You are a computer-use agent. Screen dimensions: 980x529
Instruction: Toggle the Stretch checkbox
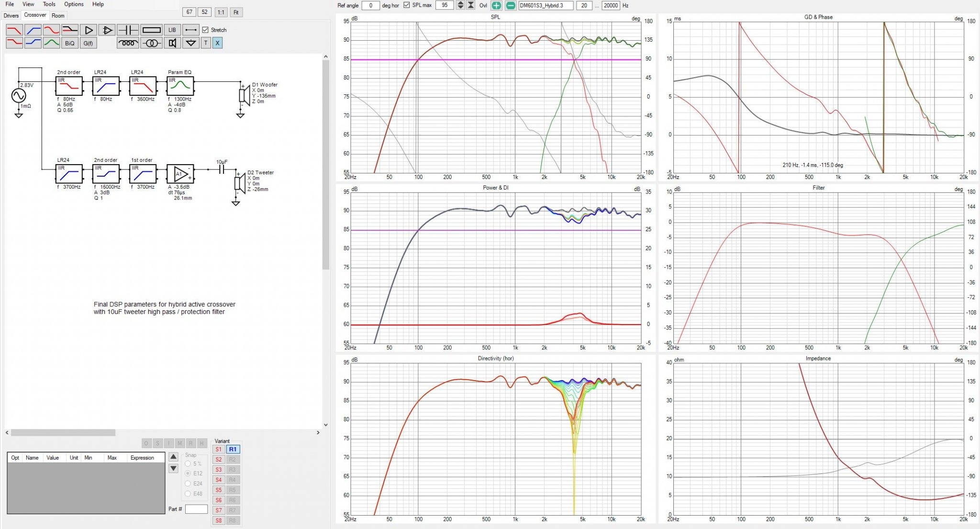point(205,30)
